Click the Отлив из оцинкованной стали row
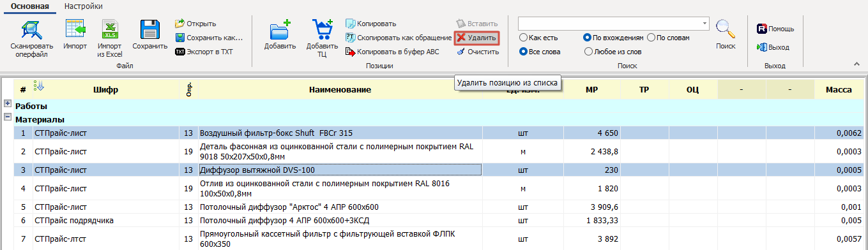Viewport: 868px width, 250px height. [x=439, y=189]
